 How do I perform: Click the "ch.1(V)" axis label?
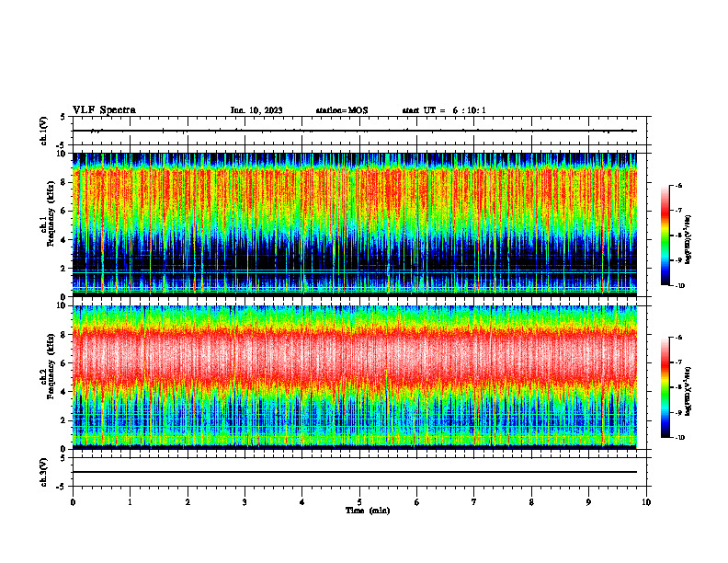(x=44, y=131)
